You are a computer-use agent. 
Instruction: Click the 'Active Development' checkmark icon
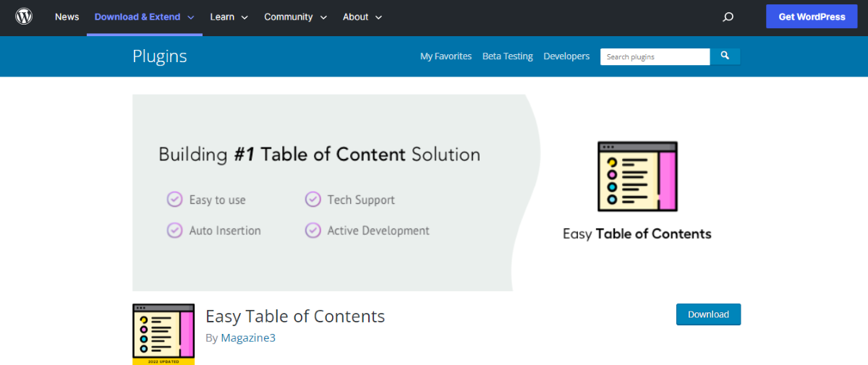point(312,231)
